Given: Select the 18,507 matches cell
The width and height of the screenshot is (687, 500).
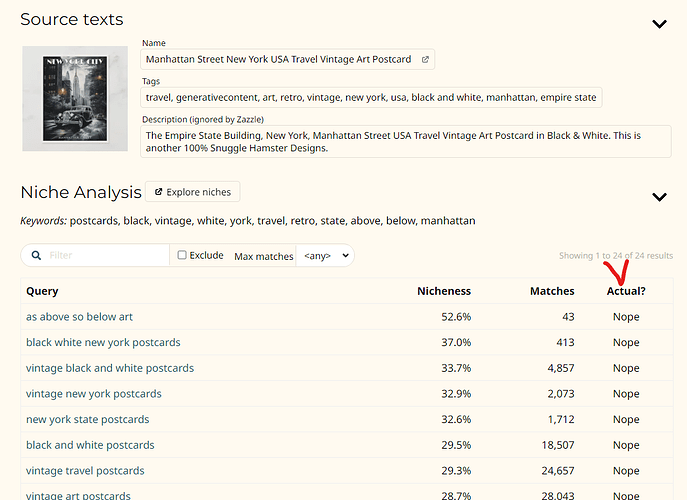Looking at the screenshot, I should (x=558, y=445).
